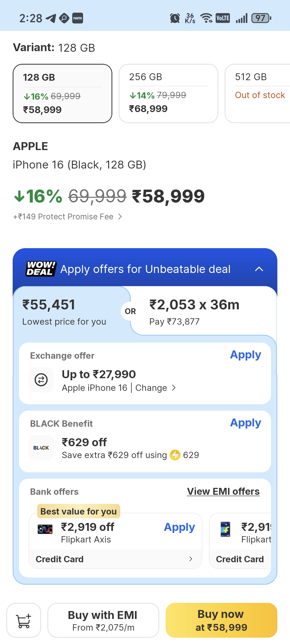Change exchange device Apple iPhone 16
Image resolution: width=290 pixels, height=644 pixels.
tap(155, 388)
